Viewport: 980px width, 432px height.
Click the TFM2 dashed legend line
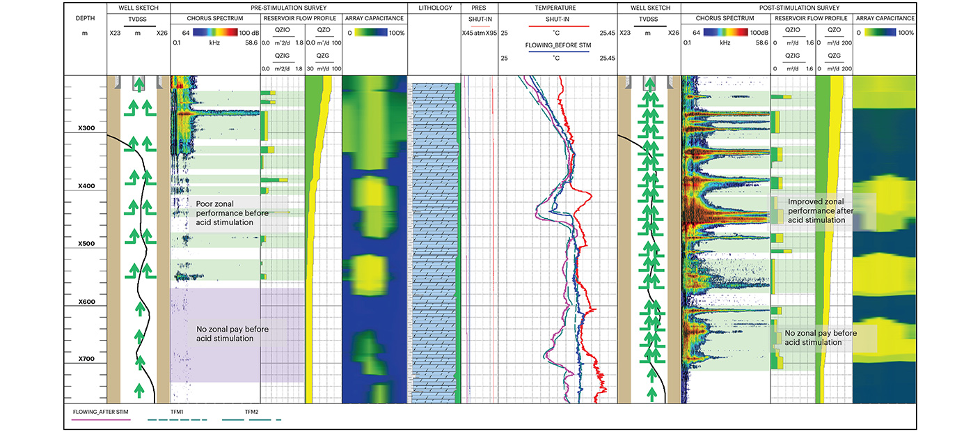pos(251,419)
